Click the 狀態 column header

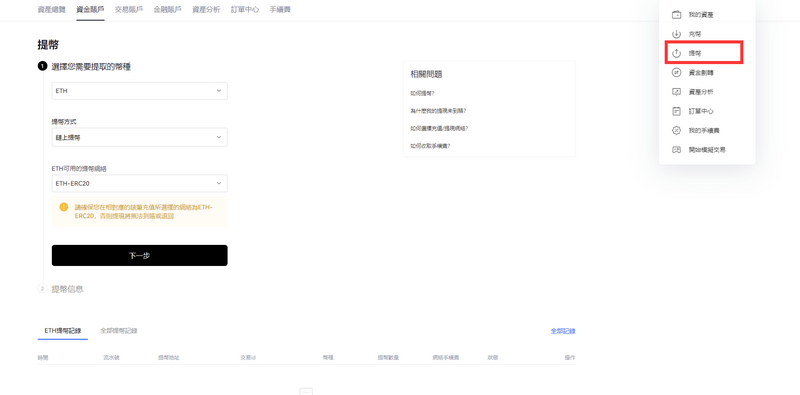click(493, 358)
